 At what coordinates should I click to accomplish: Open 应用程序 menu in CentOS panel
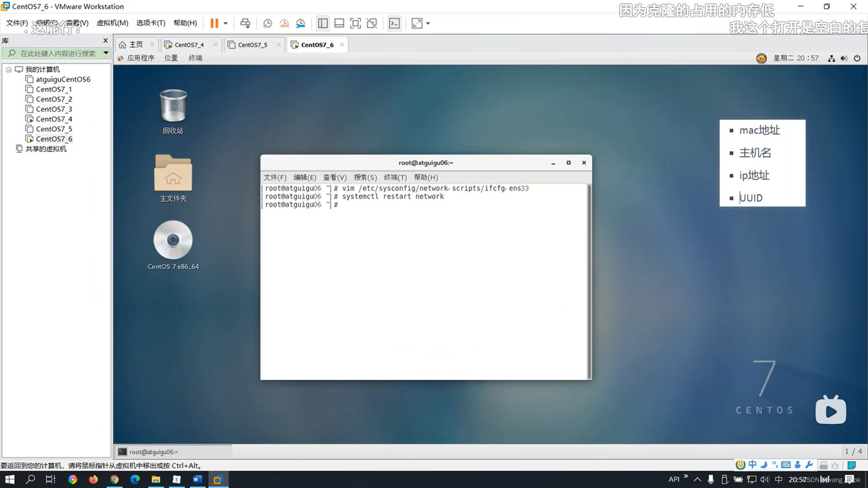click(140, 58)
